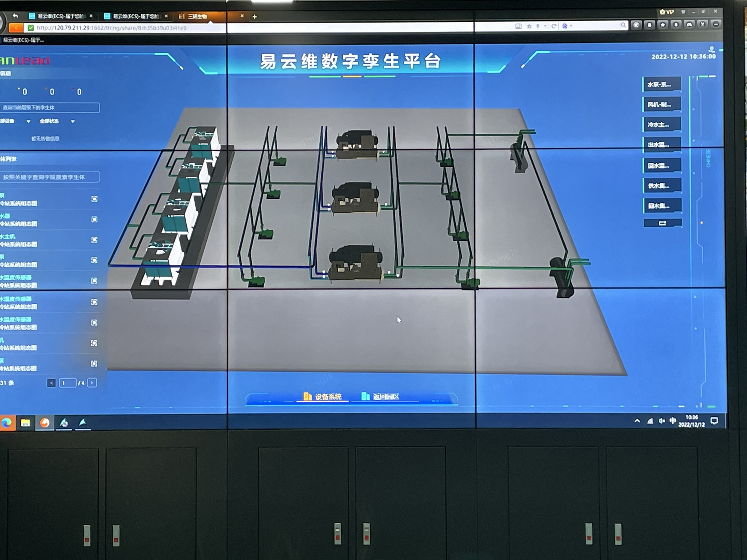This screenshot has height=560, width=747.
Task: Click the first 回水 right panel button
Action: pyautogui.click(x=662, y=166)
